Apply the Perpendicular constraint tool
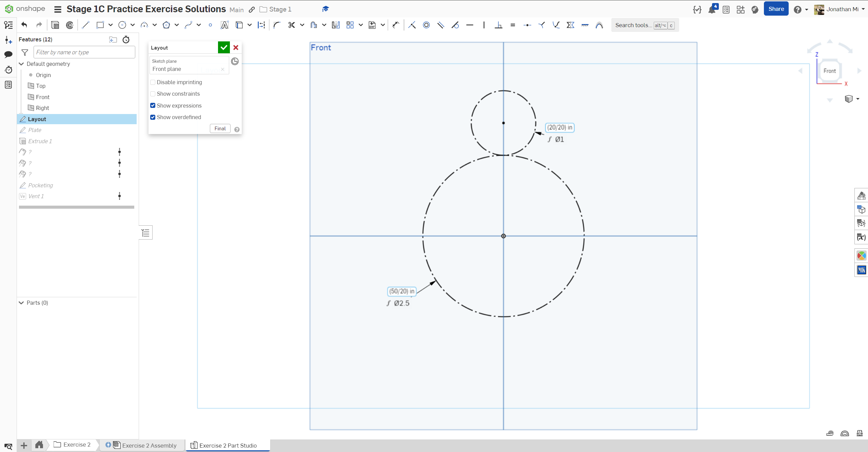 click(x=498, y=25)
